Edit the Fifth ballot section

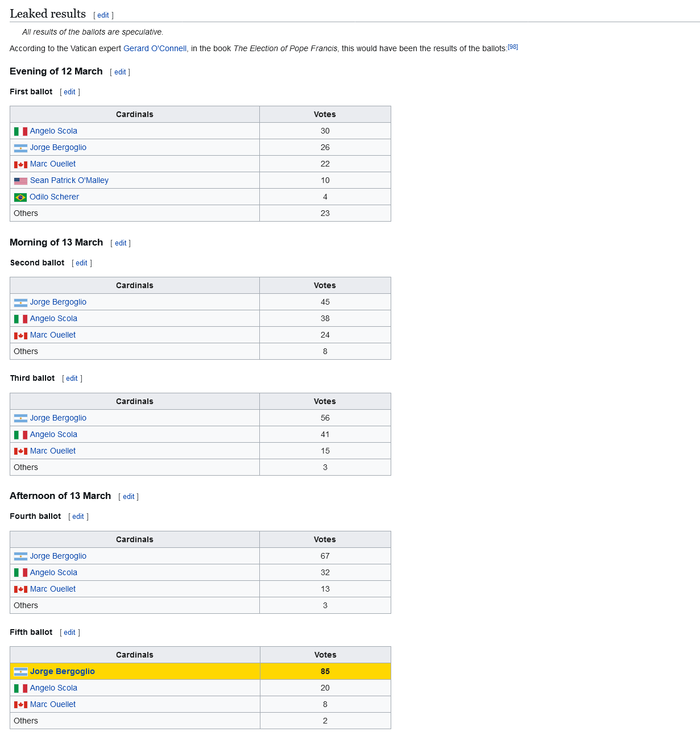point(69,633)
